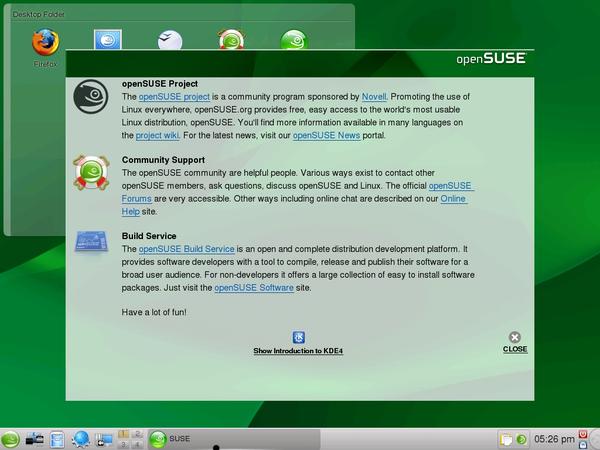Switch to virtual desktop 3 in pager
The image size is (600, 450).
click(x=123, y=444)
